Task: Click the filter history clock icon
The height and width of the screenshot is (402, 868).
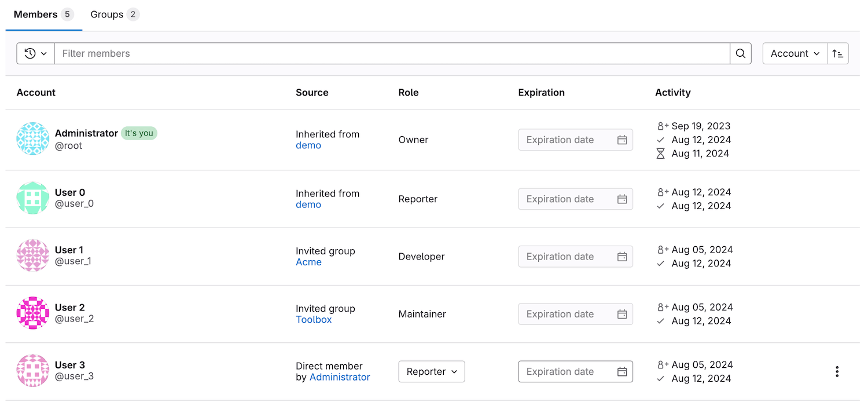Action: [29, 53]
